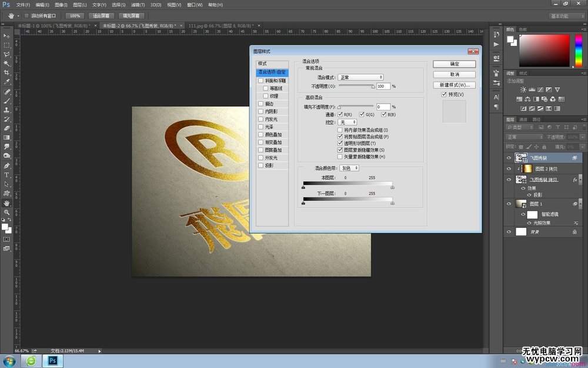Open the 挖空 dropdown
This screenshot has width=588, height=368.
(348, 122)
